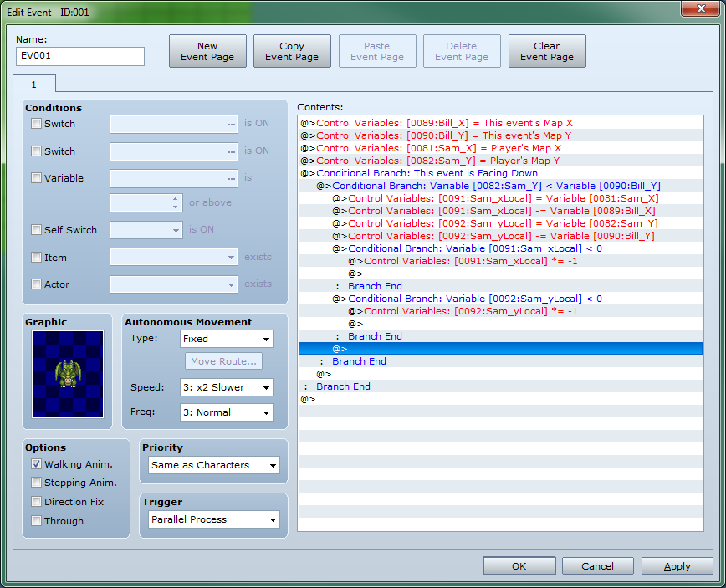Open the Priority dropdown menu
The height and width of the screenshot is (588, 726).
(214, 465)
